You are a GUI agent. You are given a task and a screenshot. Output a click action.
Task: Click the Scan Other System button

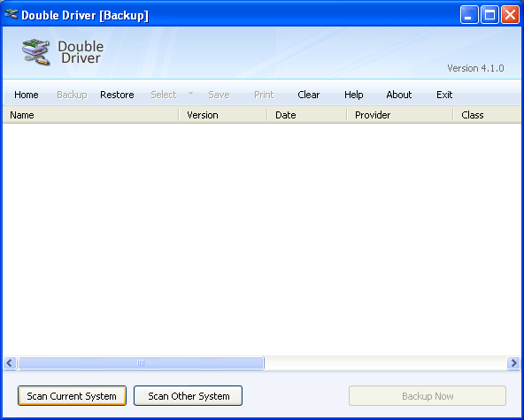click(189, 396)
